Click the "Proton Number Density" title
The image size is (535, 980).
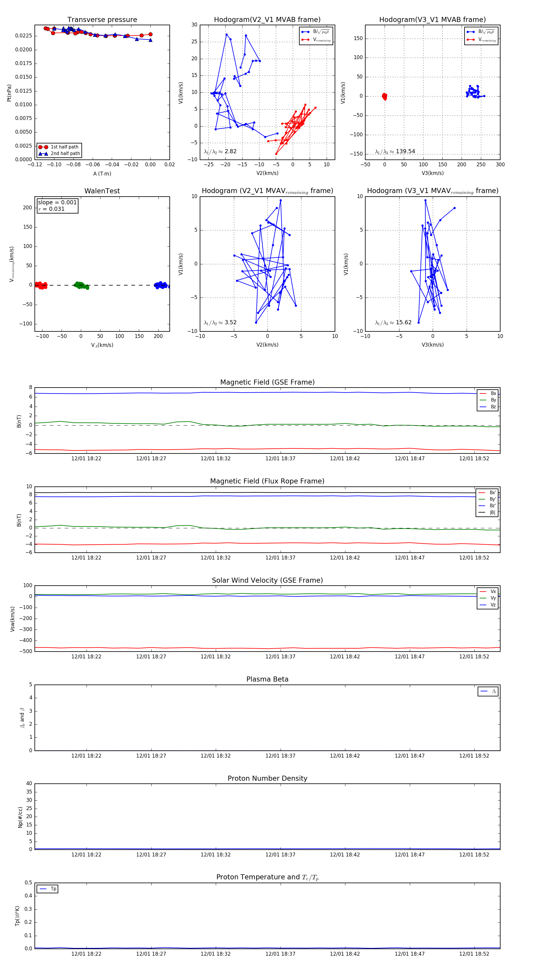pos(267,778)
